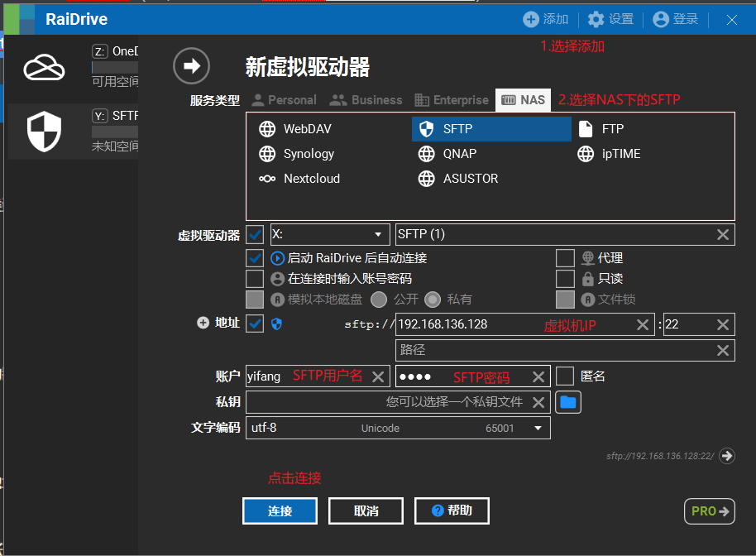The image size is (756, 556).
Task: Enable the 匿名 anonymous checkbox
Action: tap(565, 376)
